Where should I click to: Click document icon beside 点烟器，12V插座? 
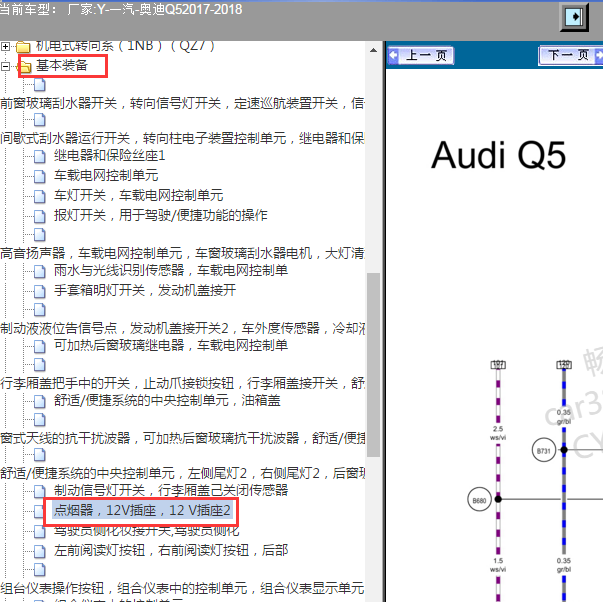(39, 511)
